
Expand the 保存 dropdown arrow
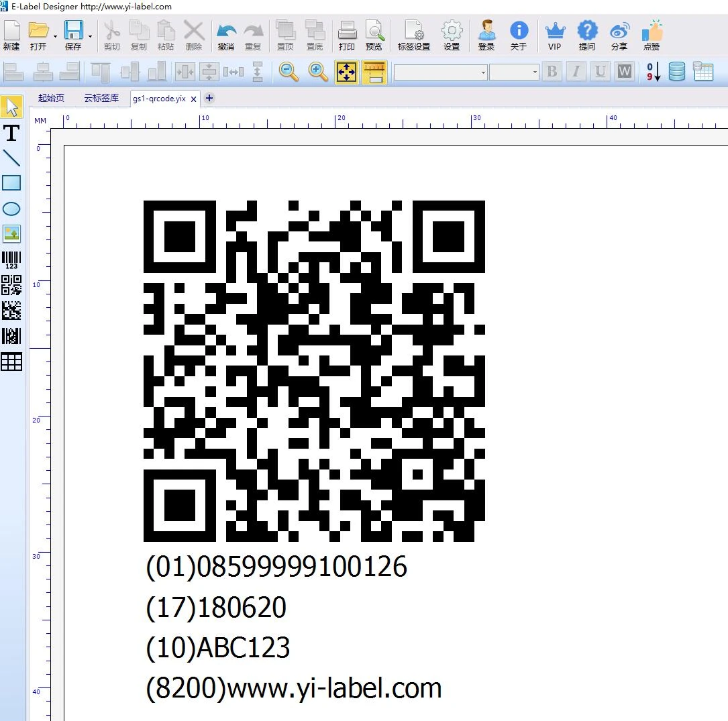pos(90,36)
